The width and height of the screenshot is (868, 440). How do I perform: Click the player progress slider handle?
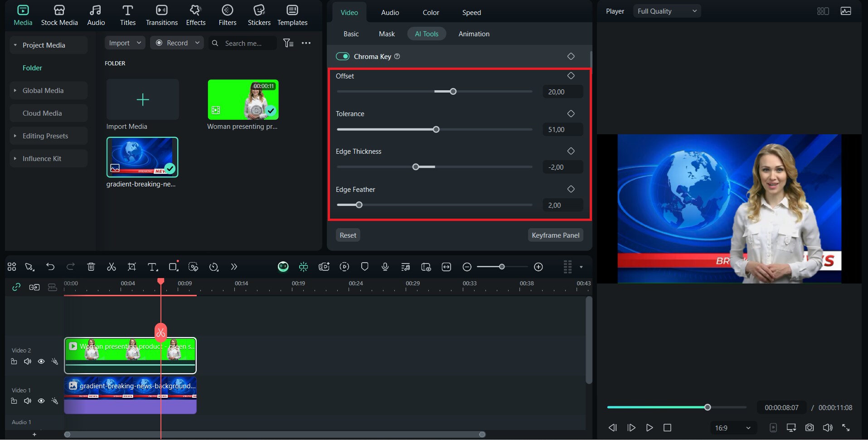pos(708,407)
